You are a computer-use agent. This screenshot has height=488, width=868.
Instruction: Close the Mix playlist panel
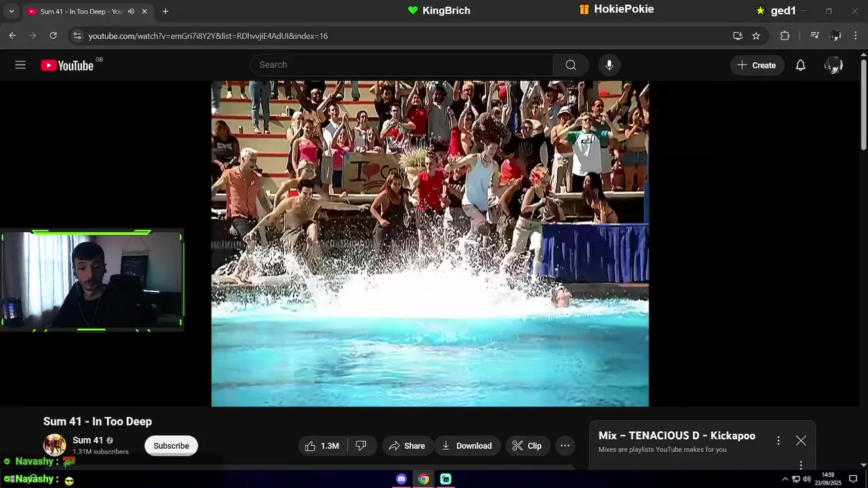coord(801,441)
